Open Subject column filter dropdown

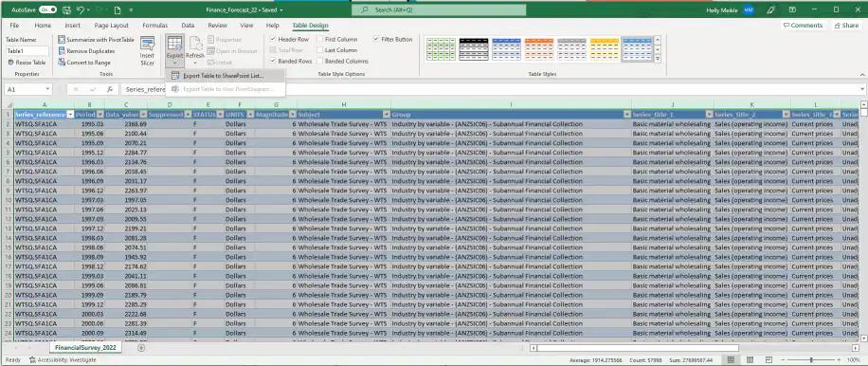click(x=387, y=114)
